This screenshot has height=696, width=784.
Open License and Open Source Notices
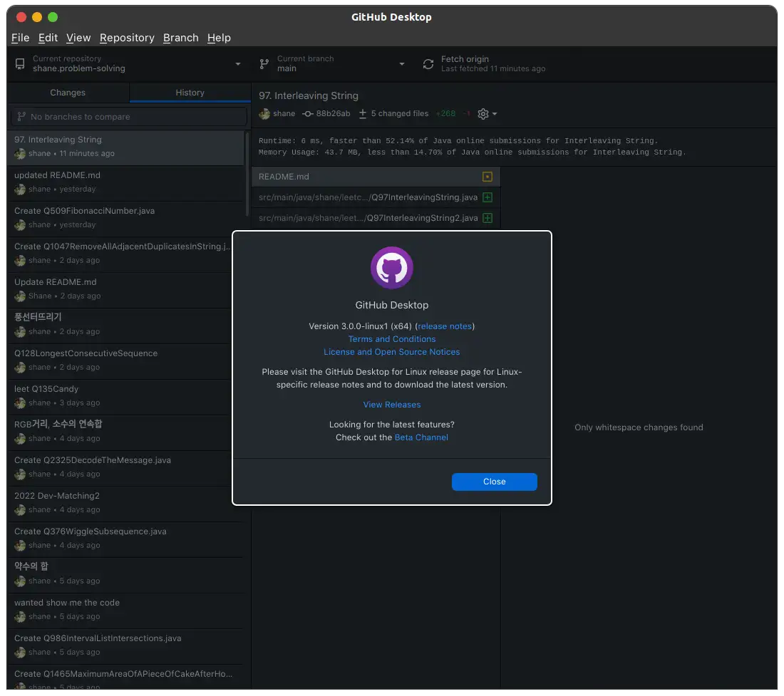(391, 352)
